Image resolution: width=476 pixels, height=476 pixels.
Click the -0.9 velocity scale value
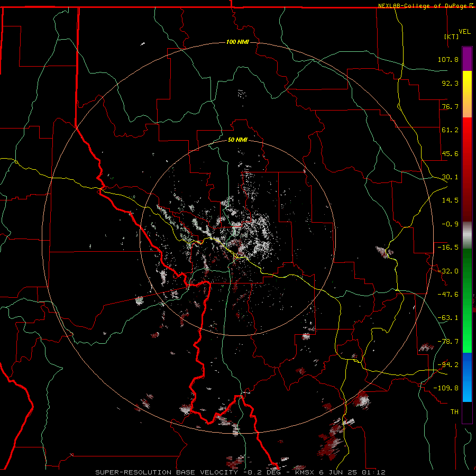click(x=450, y=224)
